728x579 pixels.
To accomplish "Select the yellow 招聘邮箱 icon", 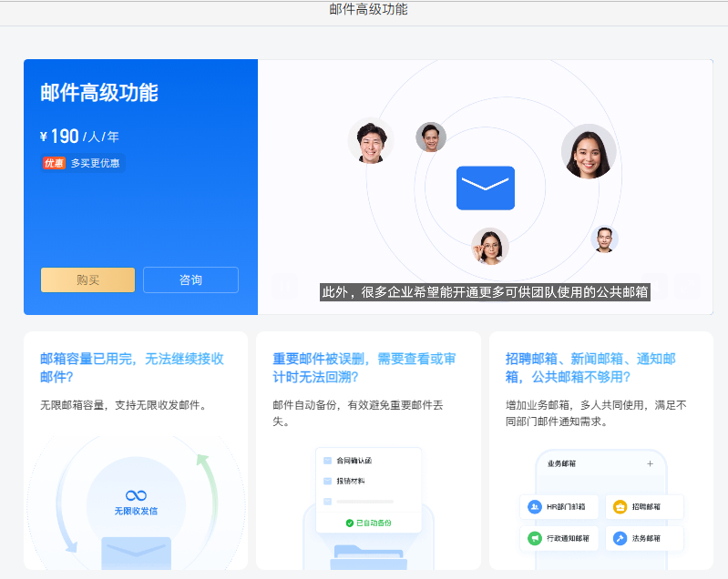I will [620, 507].
